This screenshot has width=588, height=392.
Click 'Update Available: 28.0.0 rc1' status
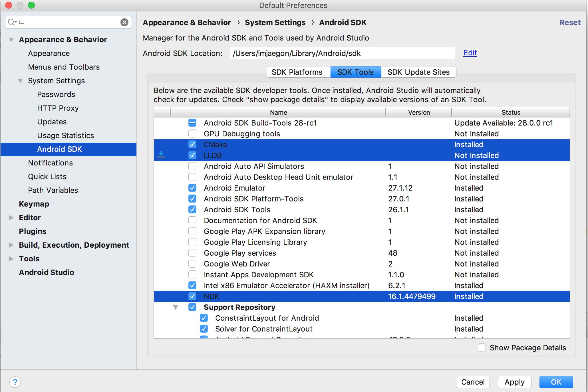click(504, 123)
